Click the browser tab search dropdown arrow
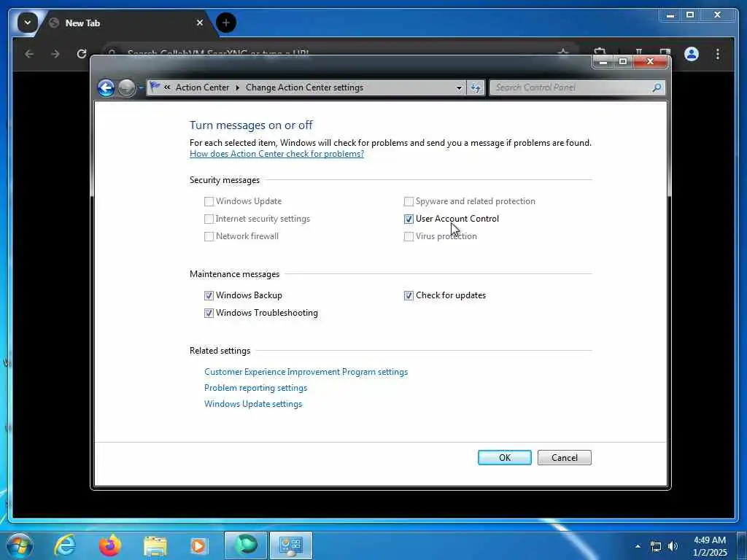The width and height of the screenshot is (747, 560). [x=27, y=23]
